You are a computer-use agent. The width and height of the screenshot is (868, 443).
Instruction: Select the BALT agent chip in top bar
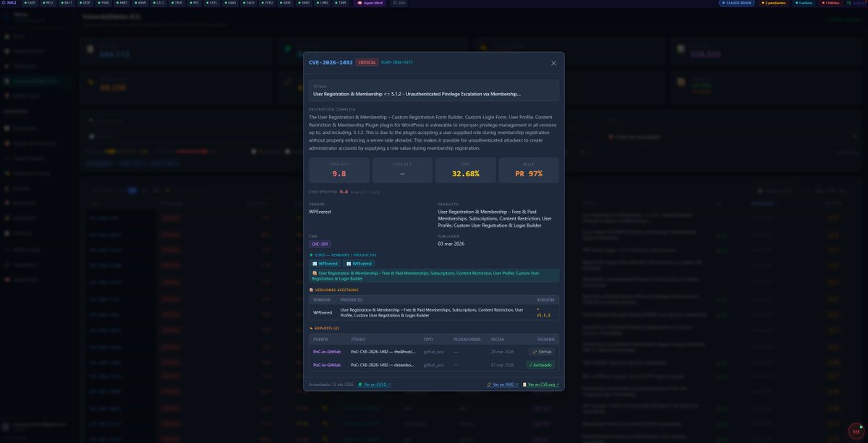click(66, 3)
